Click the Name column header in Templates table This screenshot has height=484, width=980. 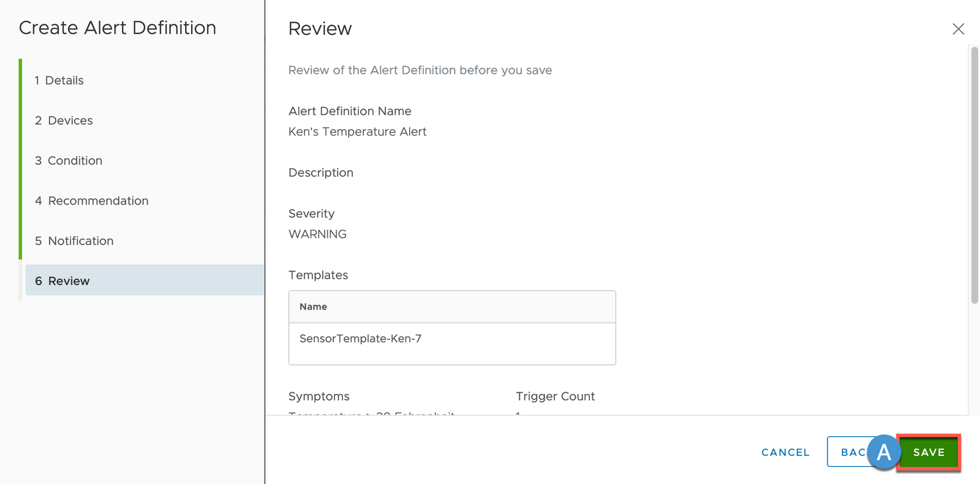[x=313, y=306]
